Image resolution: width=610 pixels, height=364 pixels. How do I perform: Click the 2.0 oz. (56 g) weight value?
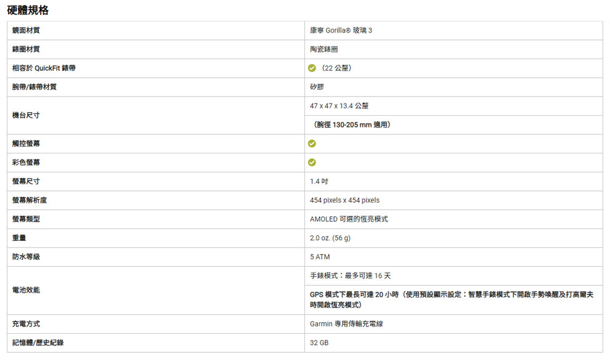tap(330, 238)
